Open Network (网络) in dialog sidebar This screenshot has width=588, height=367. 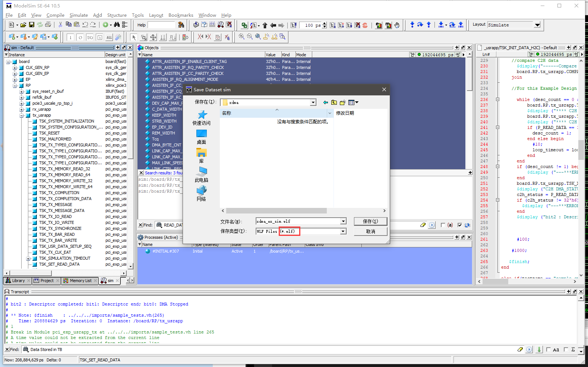[x=202, y=194]
